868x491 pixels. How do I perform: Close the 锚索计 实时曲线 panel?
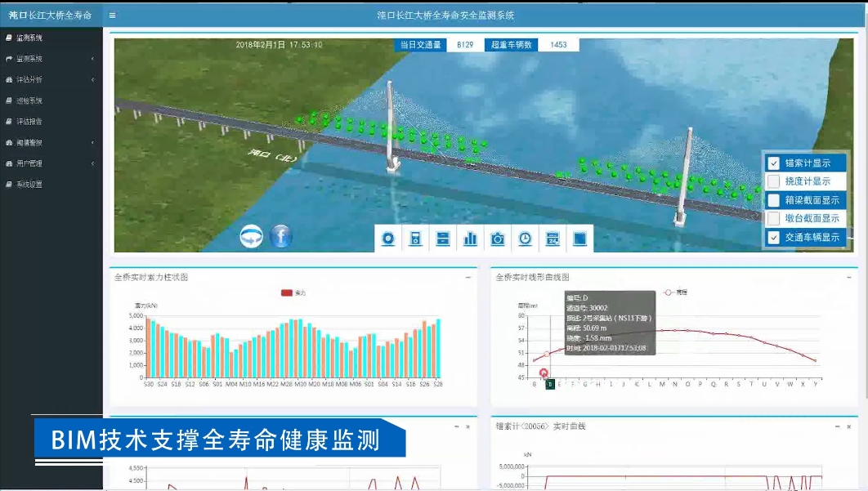[x=848, y=426]
